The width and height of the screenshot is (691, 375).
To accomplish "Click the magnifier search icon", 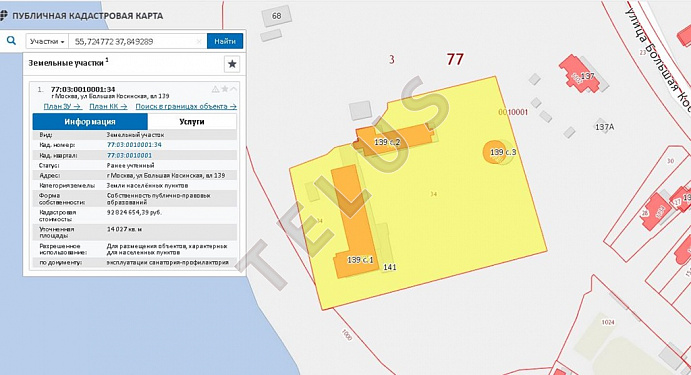I will click(11, 41).
